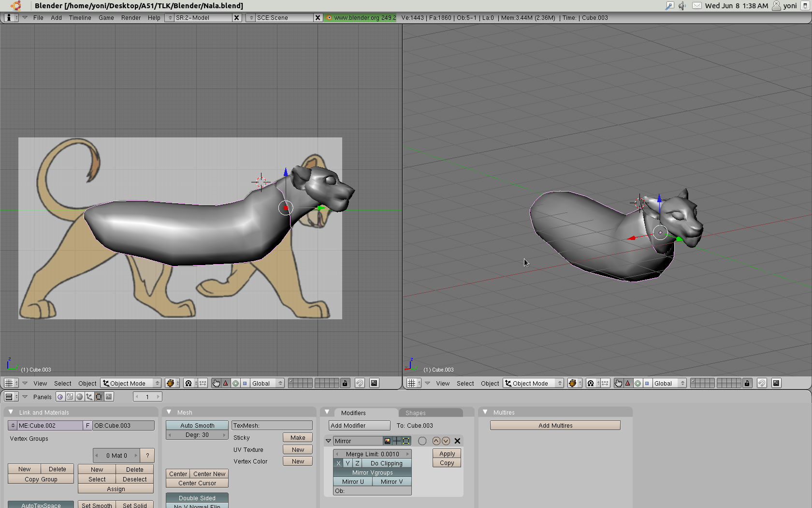Click the Shading context icon in Panels
The width and height of the screenshot is (812, 508).
pyautogui.click(x=79, y=397)
